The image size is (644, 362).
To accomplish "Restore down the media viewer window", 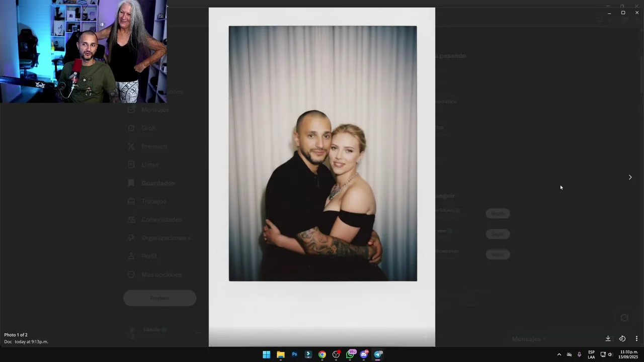I will click(623, 13).
